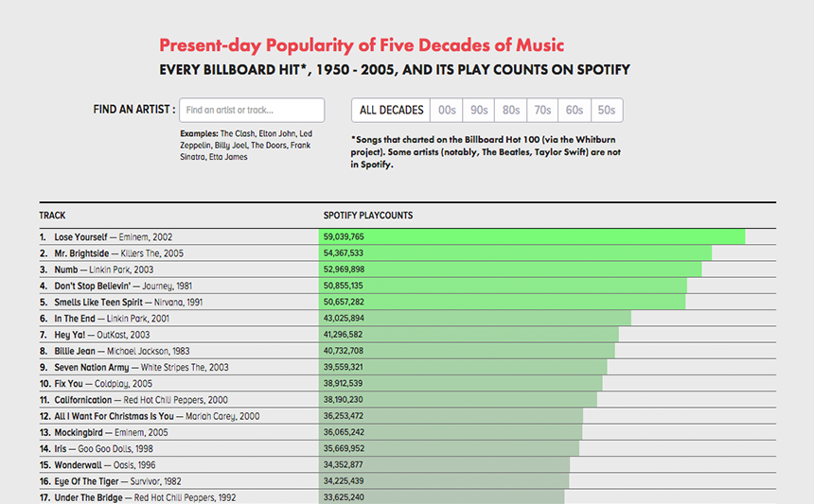Screen dimensions: 814x504
Task: Filter by the 70s decade tab
Action: coord(542,110)
